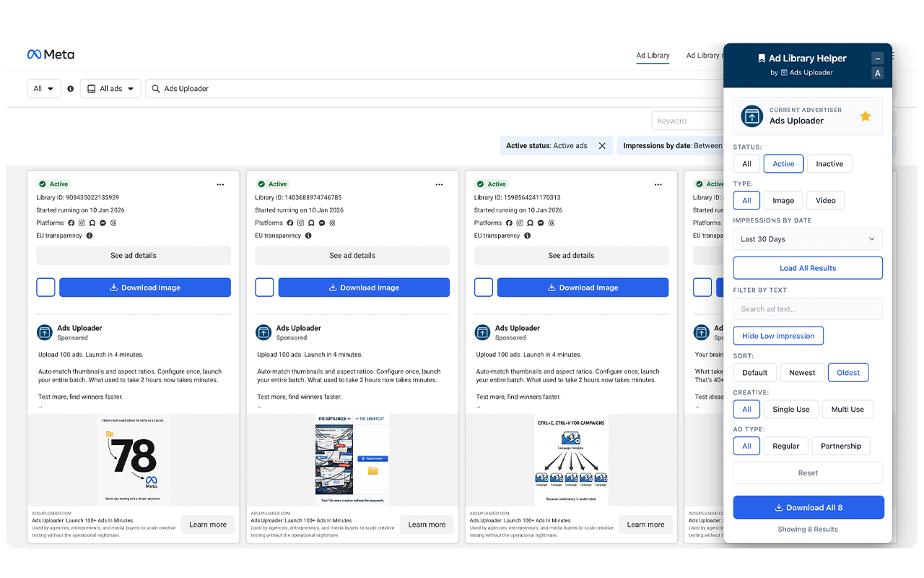Image resolution: width=924 pixels, height=578 pixels.
Task: Open the Ctrl+C Ctrl+V campaigns ad thumbnail
Action: (571, 460)
